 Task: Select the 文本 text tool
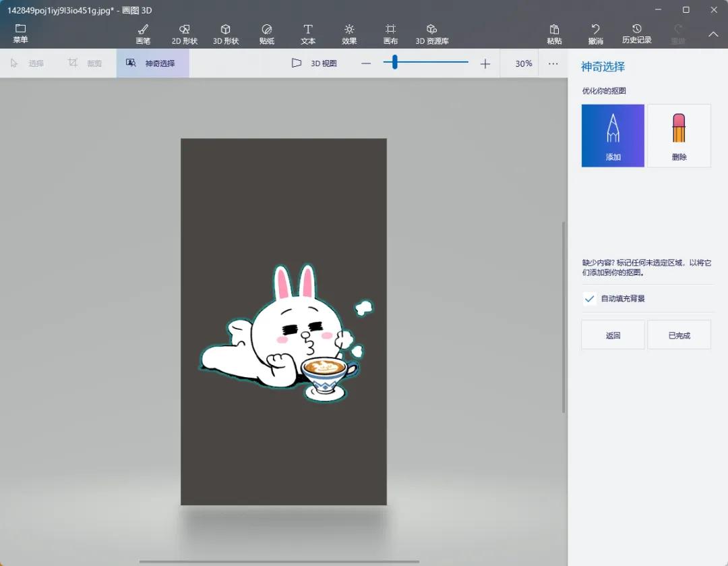point(308,34)
